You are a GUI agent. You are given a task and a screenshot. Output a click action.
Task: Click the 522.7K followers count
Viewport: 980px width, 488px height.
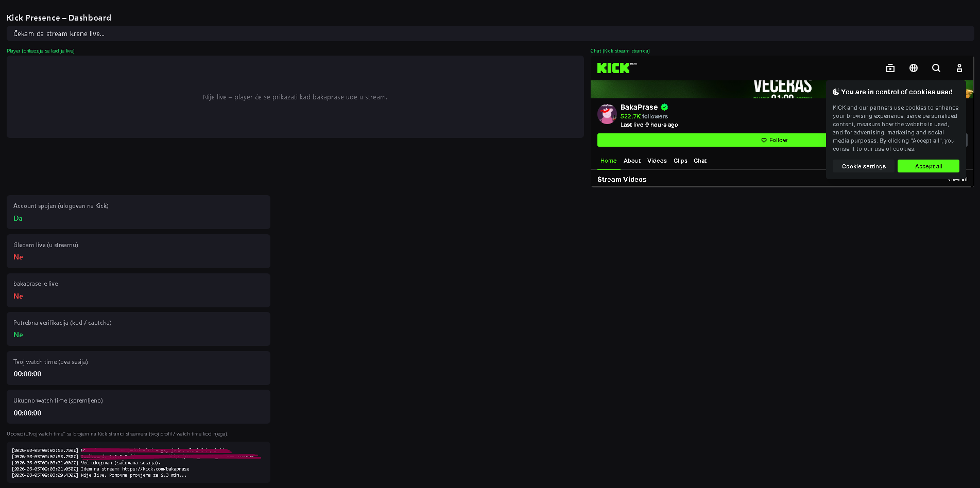pos(644,116)
